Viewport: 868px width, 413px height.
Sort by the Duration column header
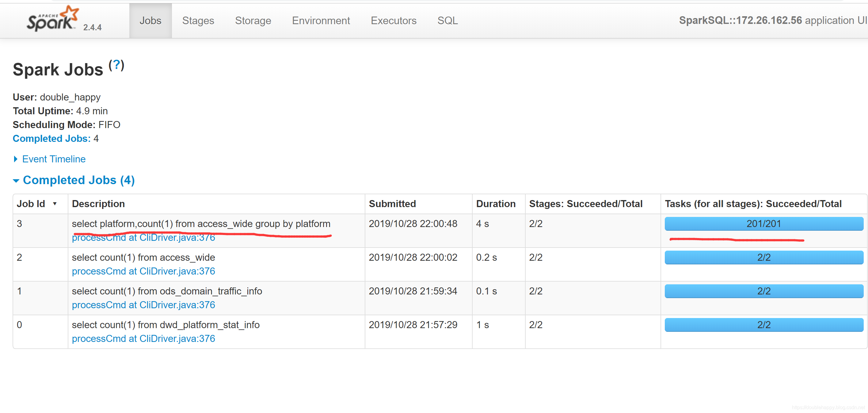[x=495, y=204]
